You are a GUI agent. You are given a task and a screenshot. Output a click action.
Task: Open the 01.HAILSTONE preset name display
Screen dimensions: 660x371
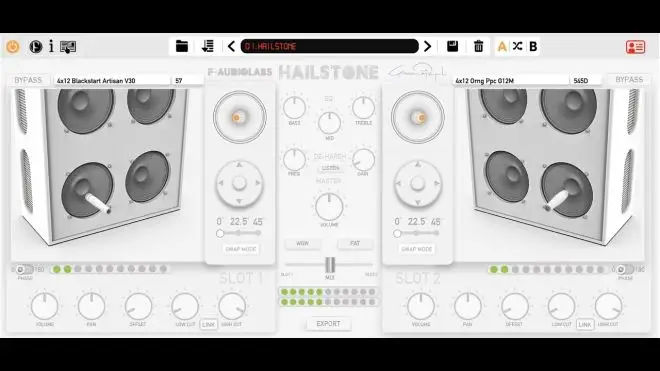coord(330,46)
